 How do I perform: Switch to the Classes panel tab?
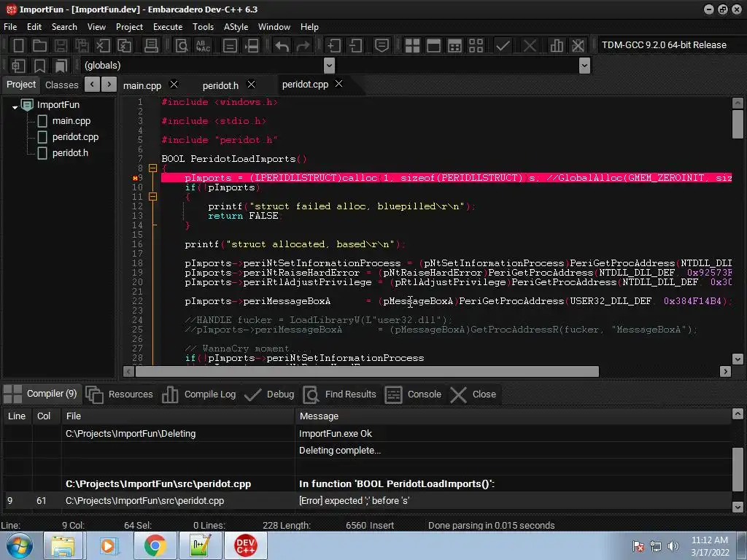point(61,85)
